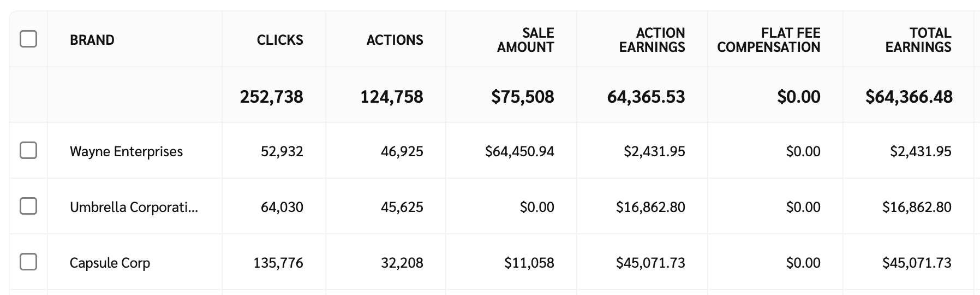This screenshot has width=980, height=295.
Task: Sort by Action Earnings header
Action: [x=652, y=40]
